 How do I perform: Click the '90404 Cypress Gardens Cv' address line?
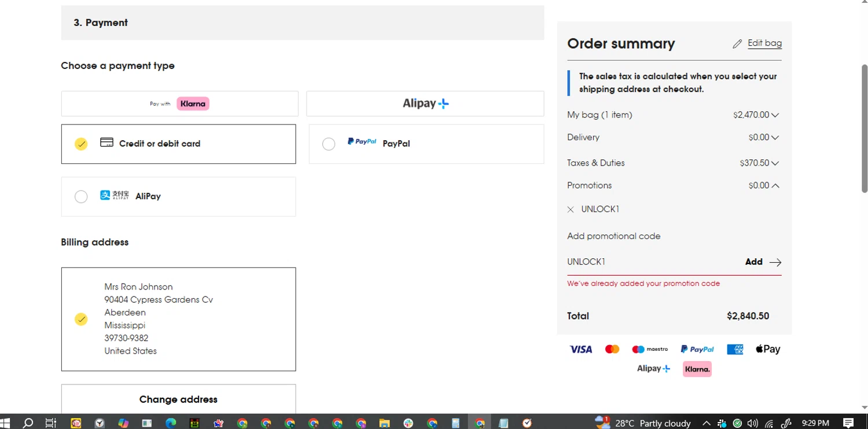[159, 300]
